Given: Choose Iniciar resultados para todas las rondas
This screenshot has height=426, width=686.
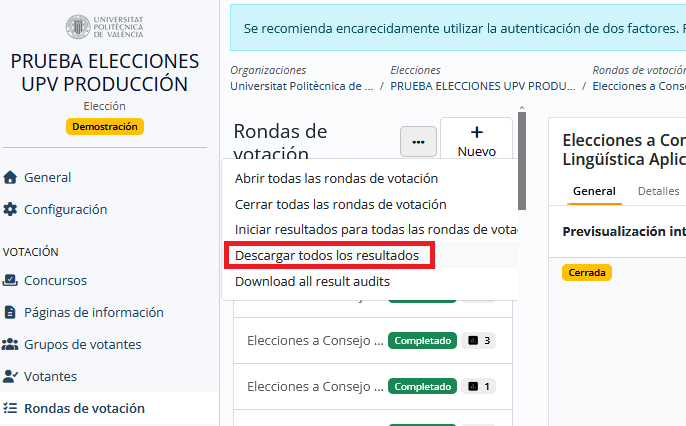Looking at the screenshot, I should 376,230.
